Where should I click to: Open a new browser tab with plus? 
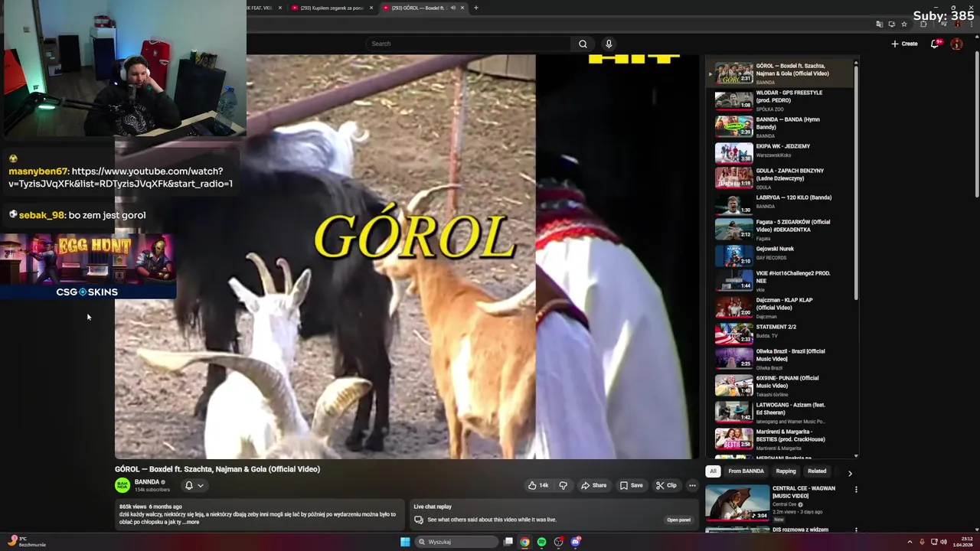click(x=476, y=8)
